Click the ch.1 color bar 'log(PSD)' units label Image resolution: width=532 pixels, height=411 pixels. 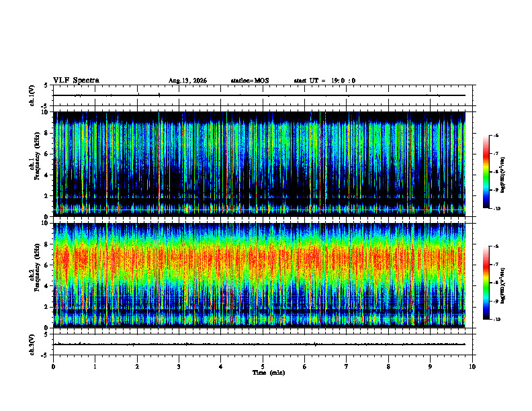[x=503, y=175]
